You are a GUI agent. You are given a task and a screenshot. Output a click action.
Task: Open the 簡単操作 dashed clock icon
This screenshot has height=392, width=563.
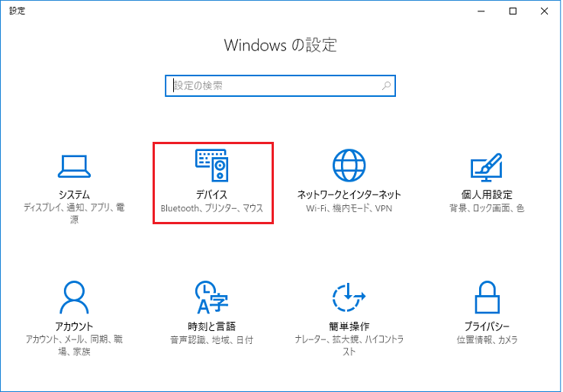349,297
